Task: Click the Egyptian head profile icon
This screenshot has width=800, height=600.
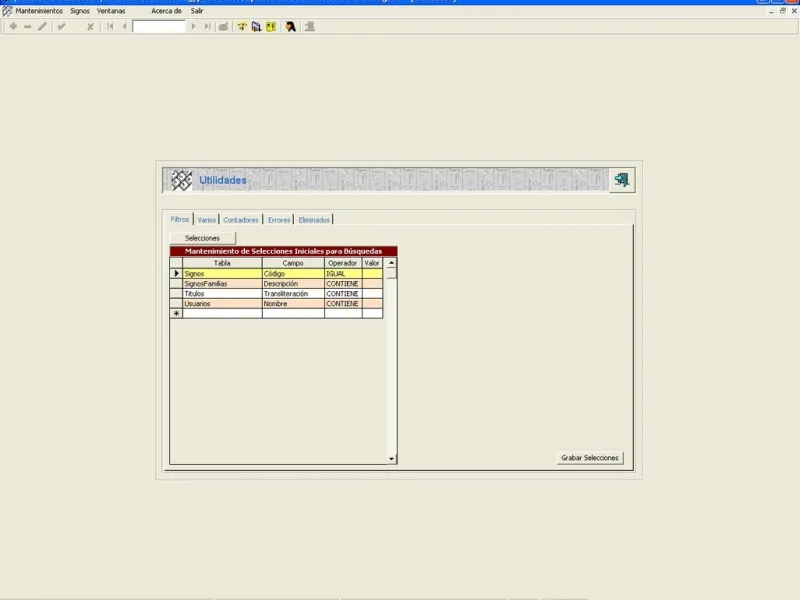Action: click(290, 27)
